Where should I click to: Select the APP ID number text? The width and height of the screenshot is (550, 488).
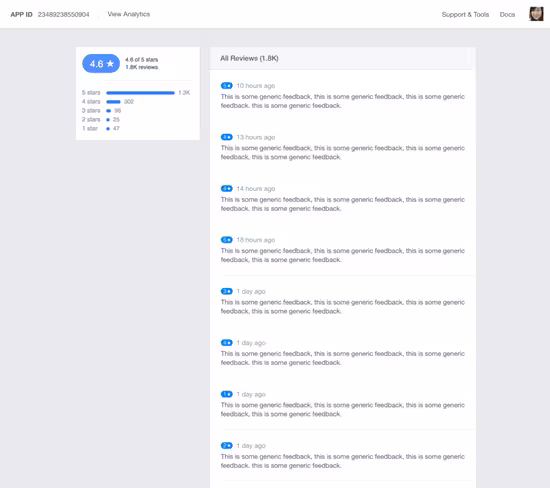[x=63, y=14]
